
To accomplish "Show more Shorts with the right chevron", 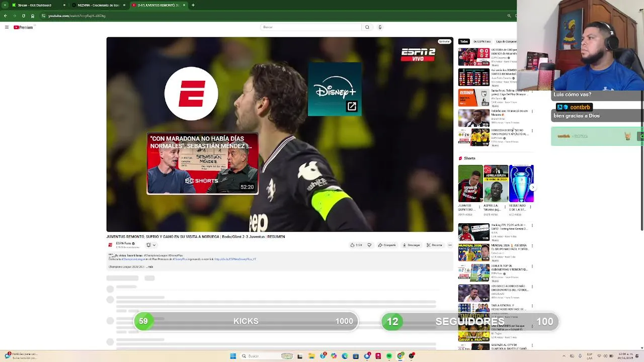I will pos(533,188).
